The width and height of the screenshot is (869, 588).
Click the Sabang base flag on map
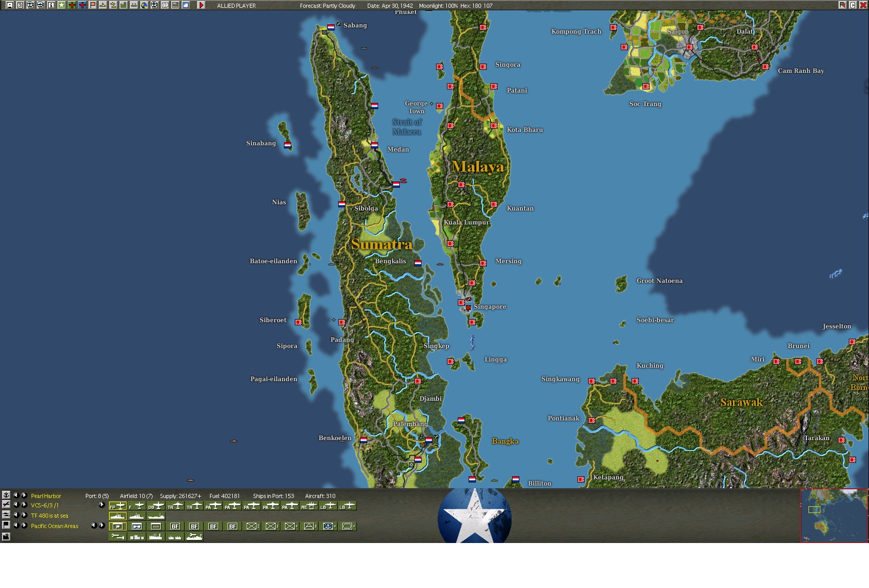(x=331, y=27)
